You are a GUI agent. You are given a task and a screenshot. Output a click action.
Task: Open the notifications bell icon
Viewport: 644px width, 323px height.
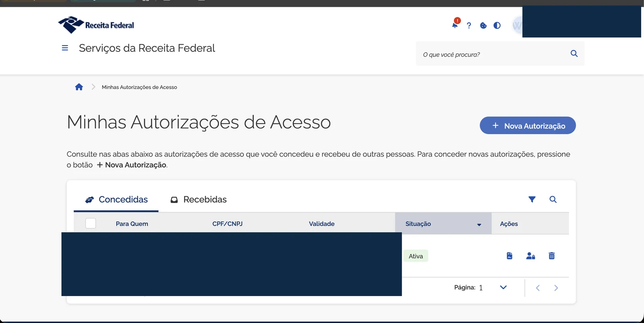455,25
